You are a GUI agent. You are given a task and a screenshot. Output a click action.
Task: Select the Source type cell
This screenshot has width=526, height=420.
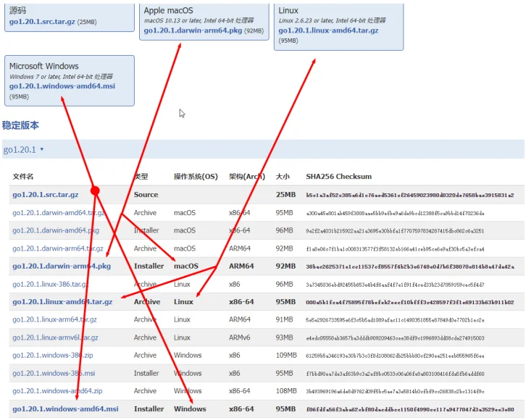click(146, 195)
